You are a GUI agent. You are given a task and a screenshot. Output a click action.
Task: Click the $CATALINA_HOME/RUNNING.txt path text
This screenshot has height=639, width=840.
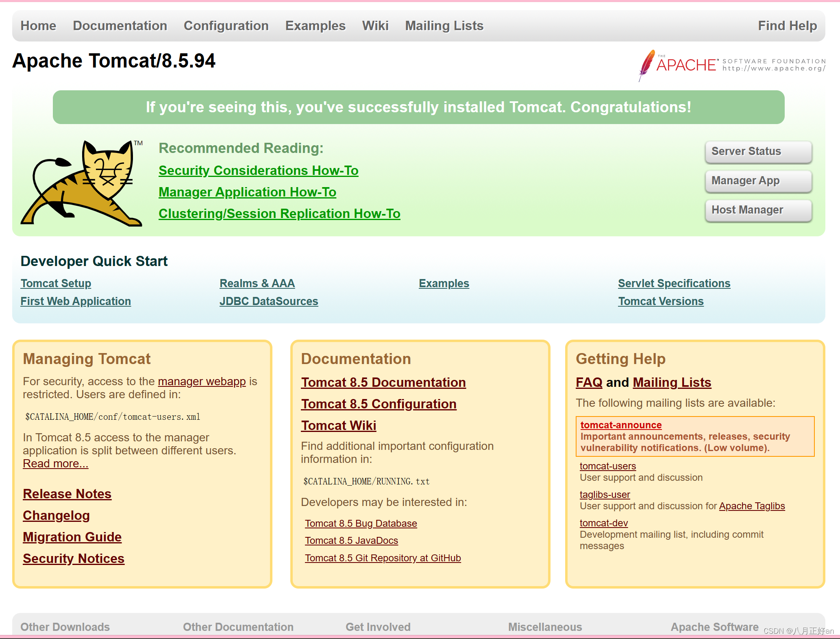tap(366, 482)
